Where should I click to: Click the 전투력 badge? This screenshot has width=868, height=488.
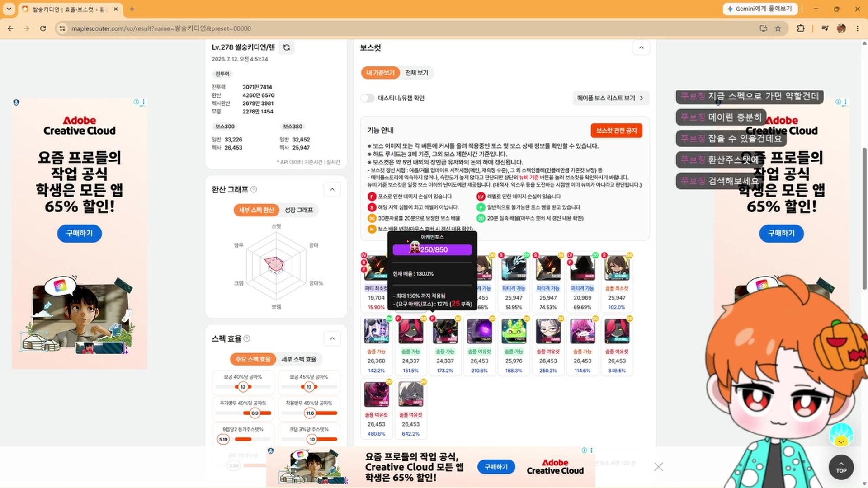222,74
